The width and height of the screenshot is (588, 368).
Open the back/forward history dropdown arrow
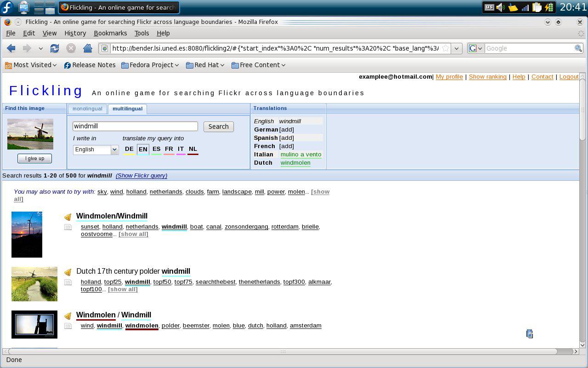point(41,48)
